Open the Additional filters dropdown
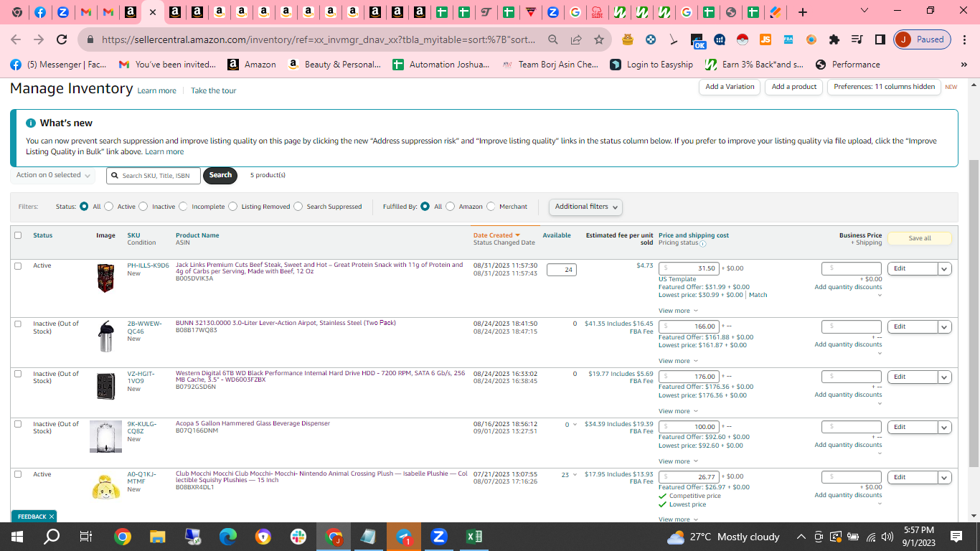The height and width of the screenshot is (551, 980). tap(585, 207)
